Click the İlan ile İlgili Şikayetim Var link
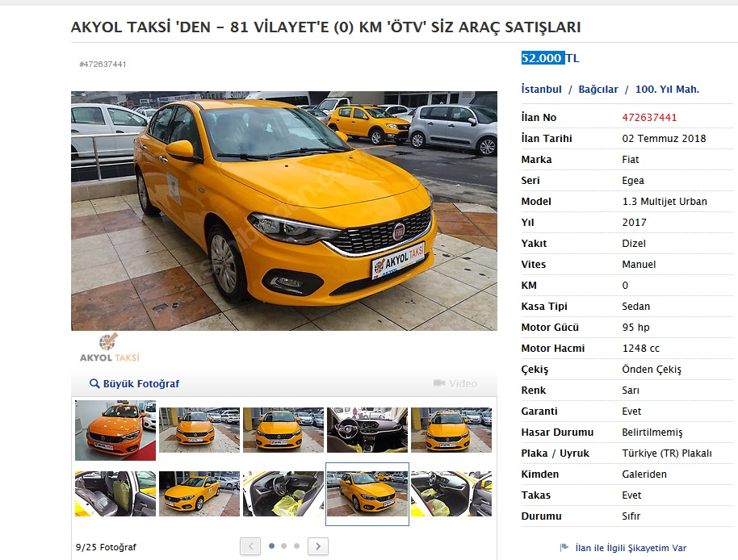738x560 pixels. coord(631,548)
